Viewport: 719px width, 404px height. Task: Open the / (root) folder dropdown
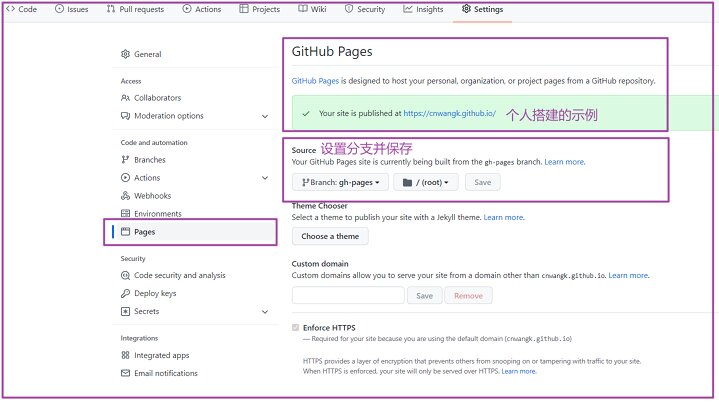tap(426, 182)
